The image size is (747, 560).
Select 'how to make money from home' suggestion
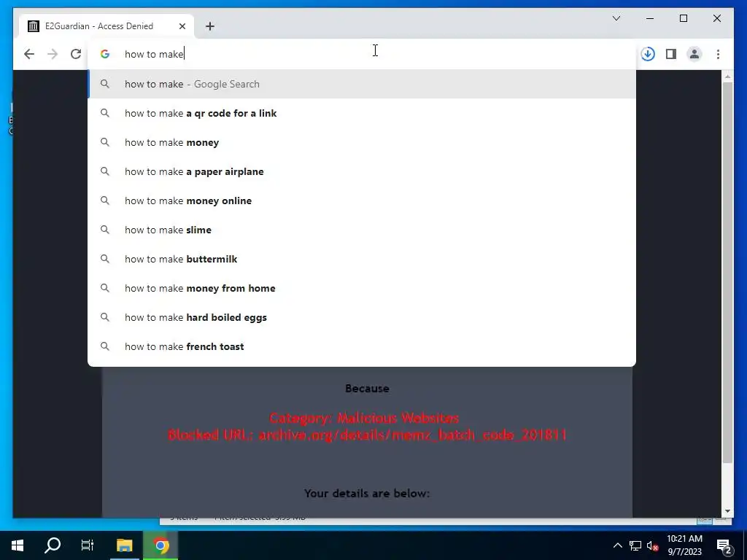point(362,288)
